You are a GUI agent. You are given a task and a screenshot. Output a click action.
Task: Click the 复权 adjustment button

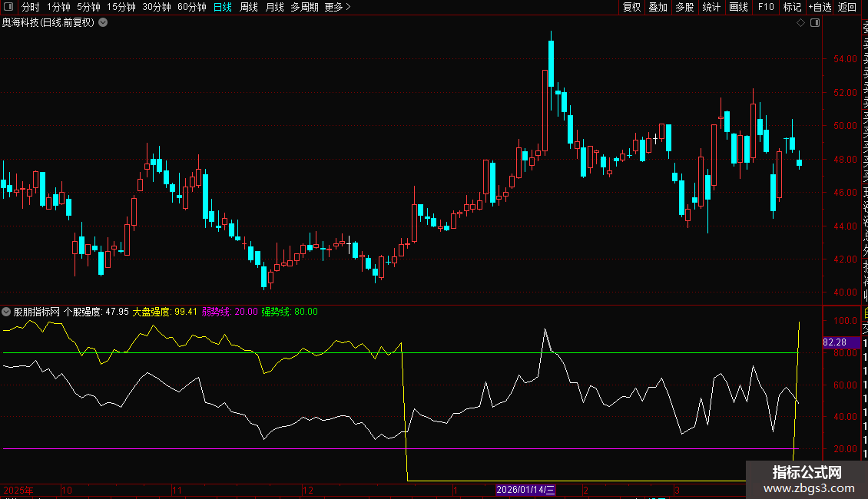[631, 7]
